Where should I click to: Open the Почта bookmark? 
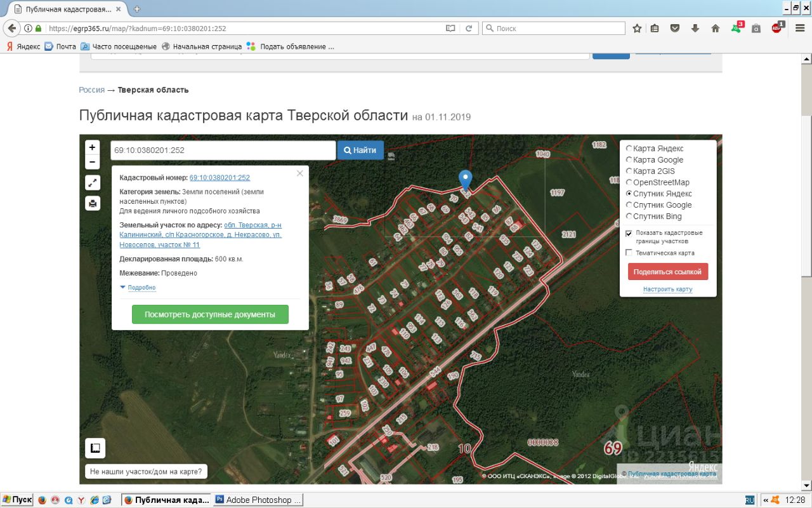click(60, 46)
